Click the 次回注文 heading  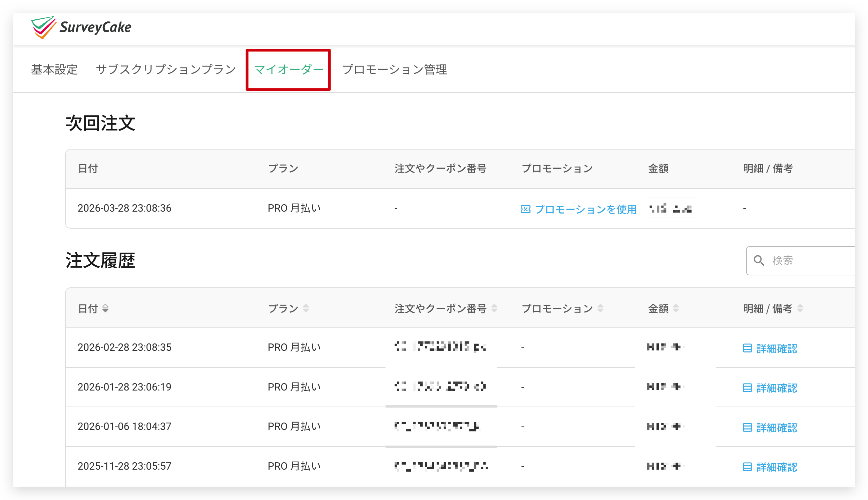(x=100, y=123)
